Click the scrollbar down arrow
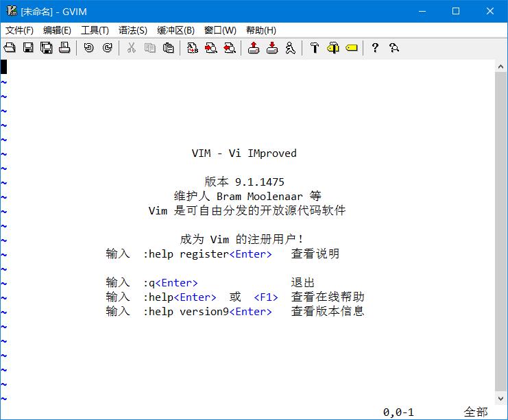 click(x=500, y=399)
